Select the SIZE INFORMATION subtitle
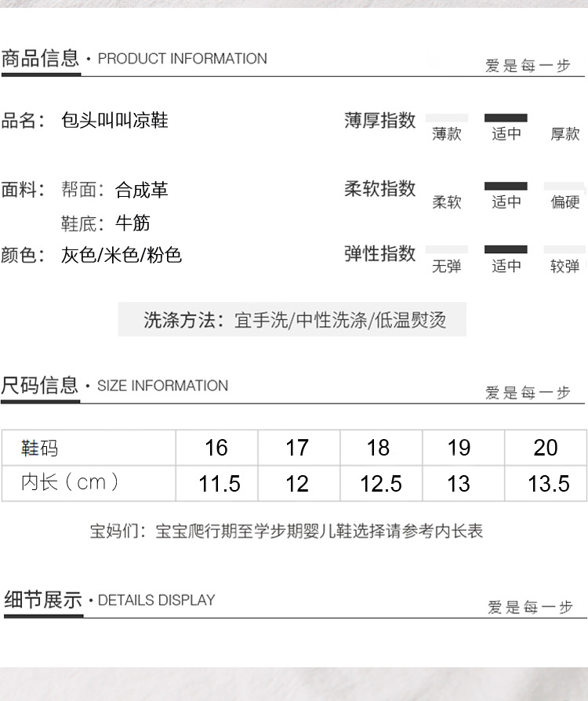Screen dimensions: 588x701 point(163,386)
